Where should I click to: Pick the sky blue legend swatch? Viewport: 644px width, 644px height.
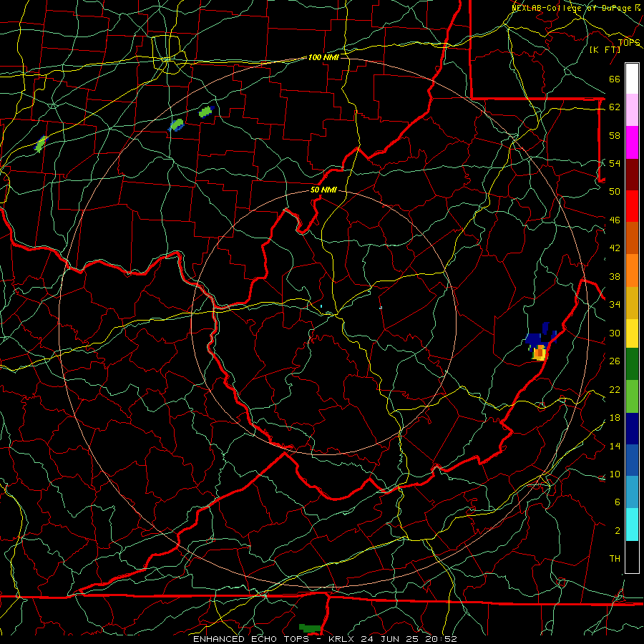pos(632,492)
